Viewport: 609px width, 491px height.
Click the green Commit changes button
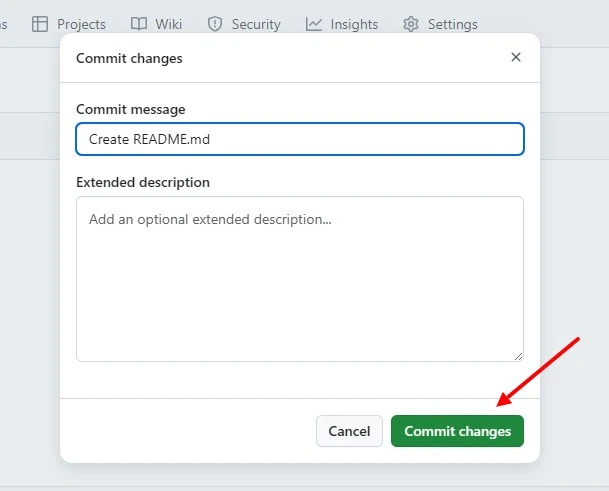457,431
